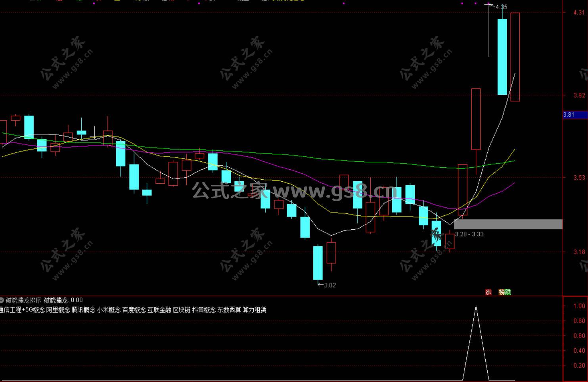The width and height of the screenshot is (588, 382).
Task: Click the orange 榜 marker icon
Action: click(502, 292)
